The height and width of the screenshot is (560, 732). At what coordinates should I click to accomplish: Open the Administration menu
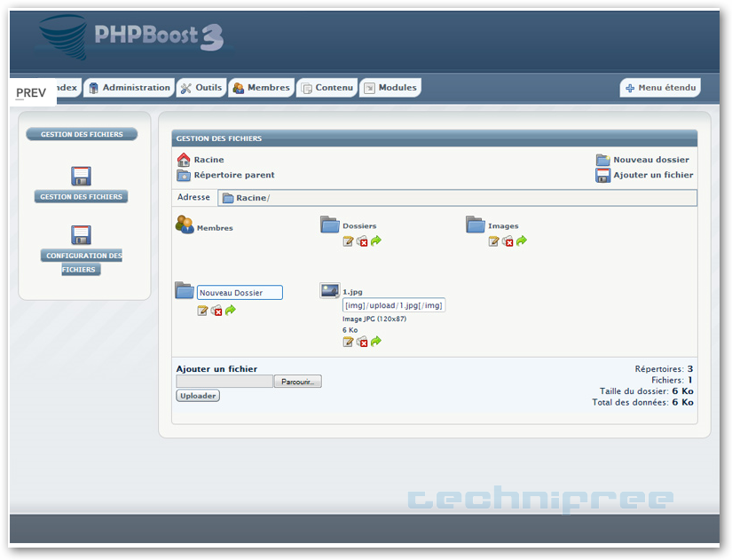128,88
